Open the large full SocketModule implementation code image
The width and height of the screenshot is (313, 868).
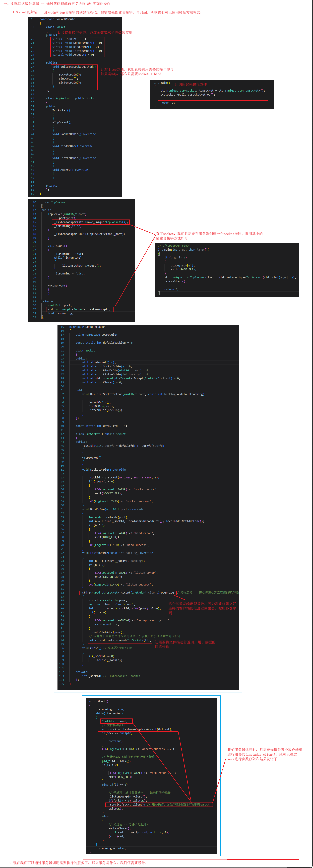point(148,507)
